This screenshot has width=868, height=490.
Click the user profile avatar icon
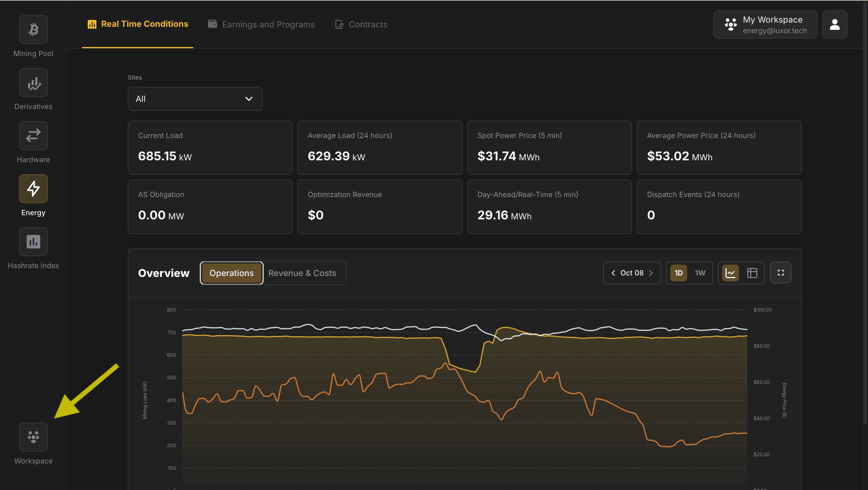coord(834,25)
